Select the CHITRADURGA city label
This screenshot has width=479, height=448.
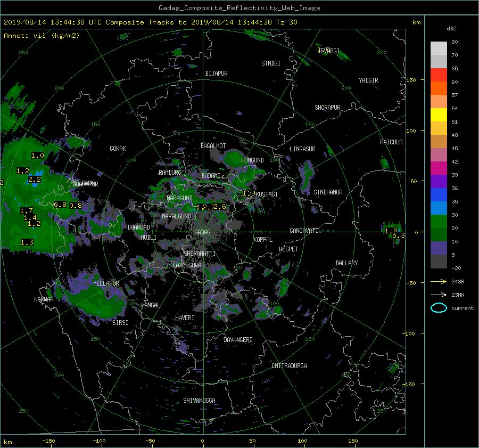click(289, 366)
